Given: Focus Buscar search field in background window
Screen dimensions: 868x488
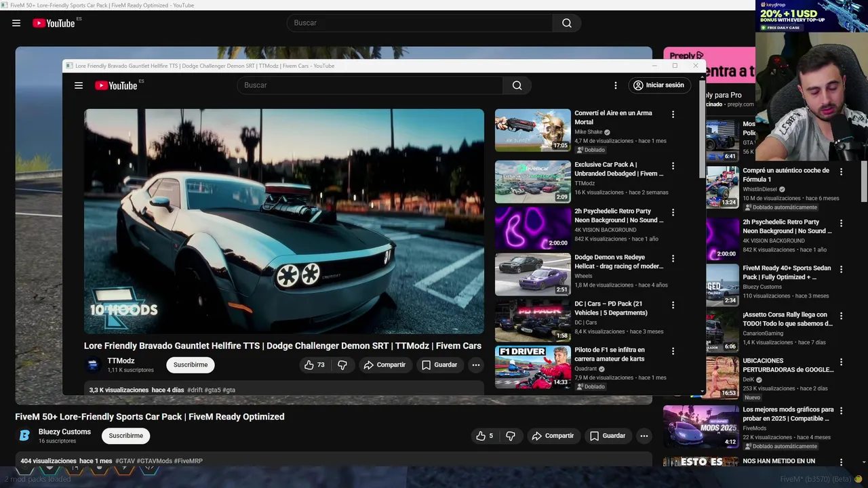Looking at the screenshot, I should pyautogui.click(x=420, y=23).
